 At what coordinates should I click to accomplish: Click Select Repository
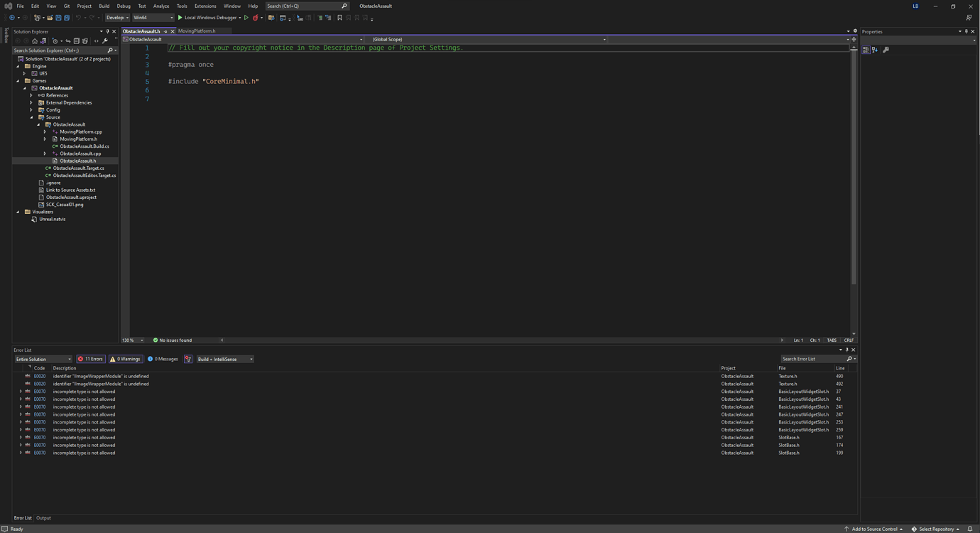click(935, 529)
